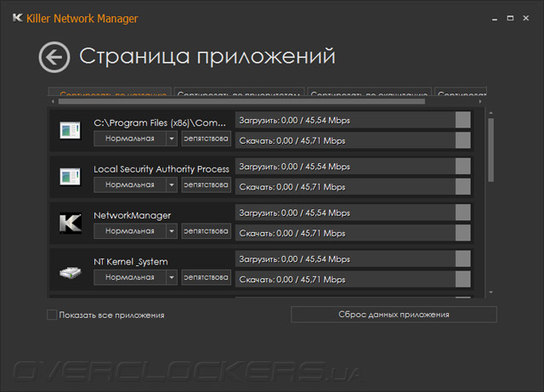Click block button for Local Security Authority Process
Image resolution: width=544 pixels, height=392 pixels.
click(206, 185)
